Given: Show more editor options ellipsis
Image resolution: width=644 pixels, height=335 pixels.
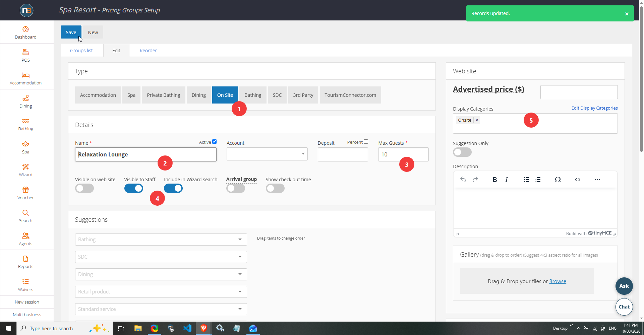Looking at the screenshot, I should click(x=597, y=180).
